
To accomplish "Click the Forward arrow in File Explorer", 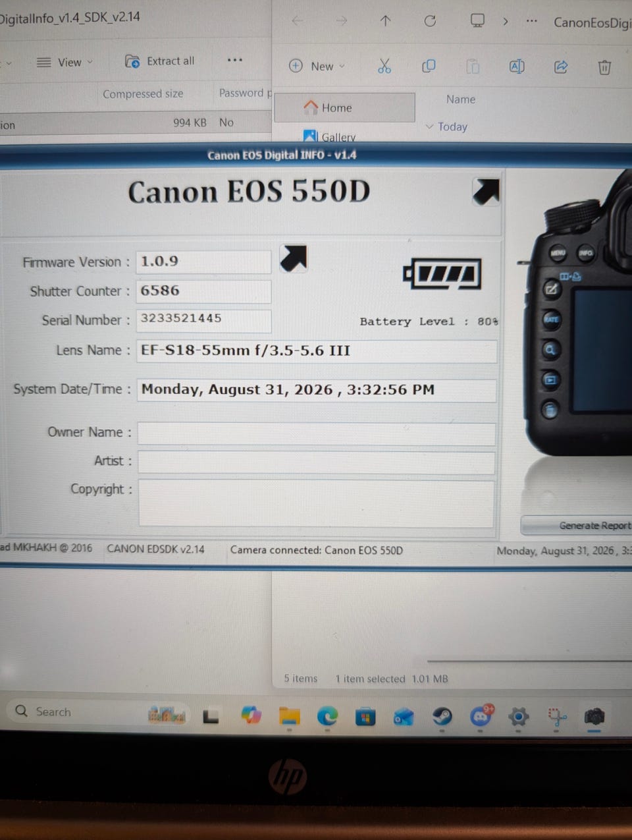I will 341,21.
